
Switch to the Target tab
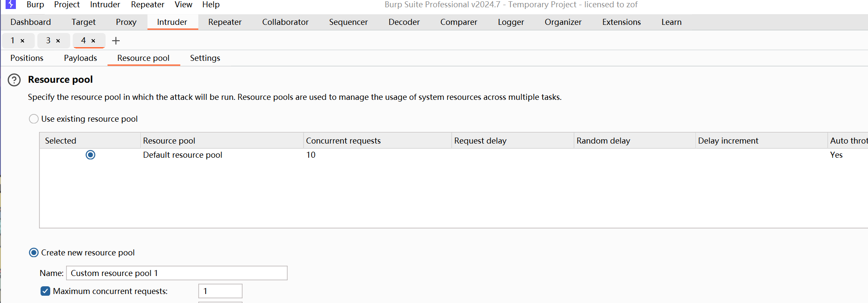[x=84, y=22]
